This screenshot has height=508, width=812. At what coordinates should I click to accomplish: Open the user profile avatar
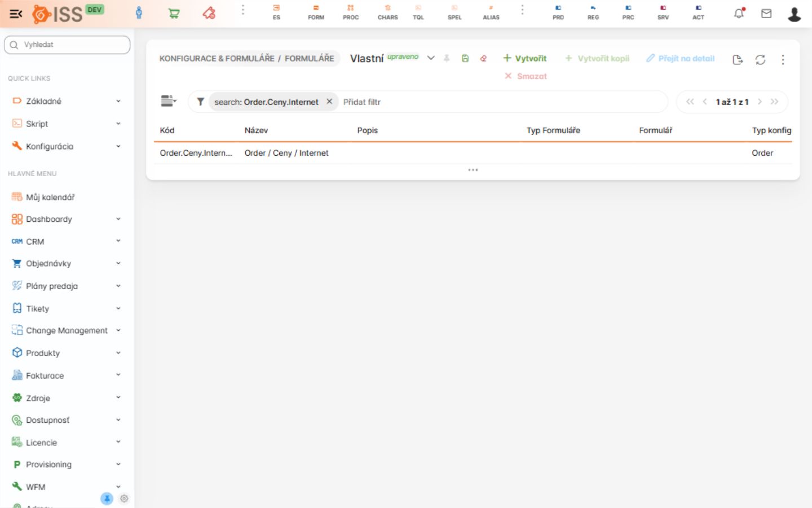pos(795,14)
